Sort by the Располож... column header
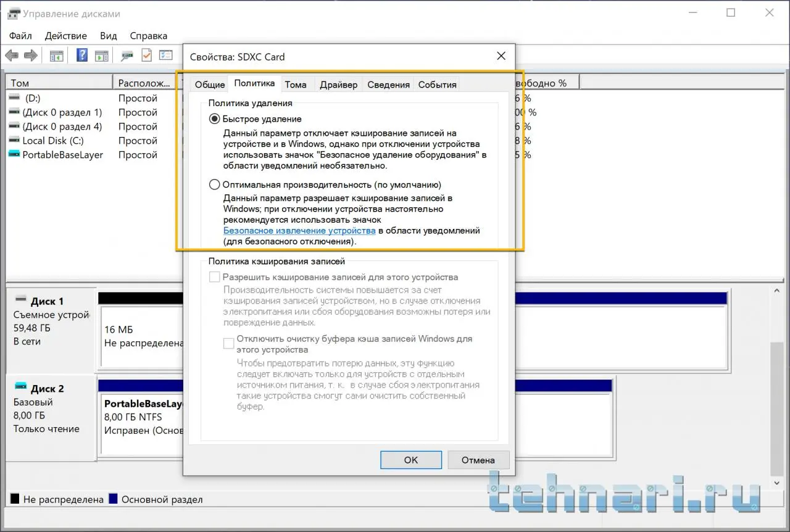 [x=144, y=83]
